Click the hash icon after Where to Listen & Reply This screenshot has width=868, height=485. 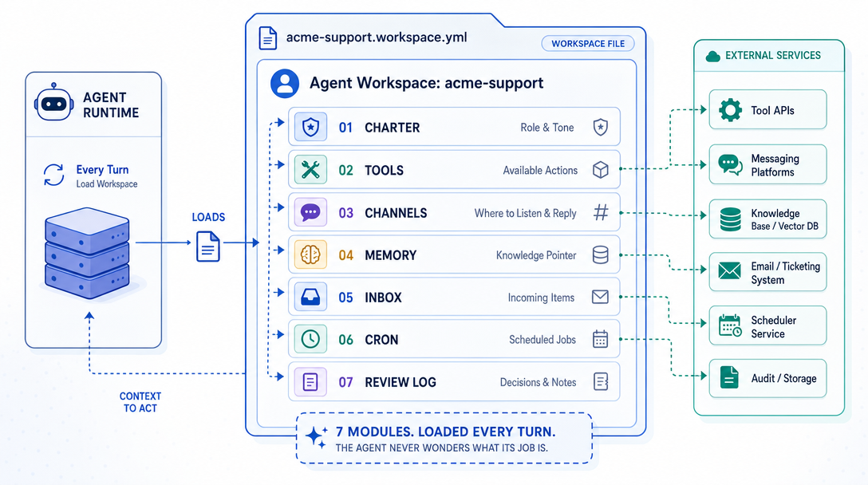click(x=601, y=213)
